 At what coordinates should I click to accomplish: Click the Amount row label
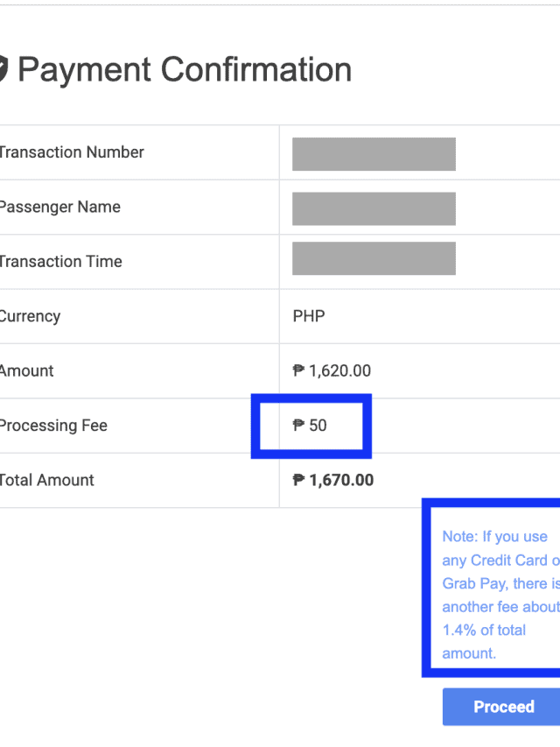[26, 371]
